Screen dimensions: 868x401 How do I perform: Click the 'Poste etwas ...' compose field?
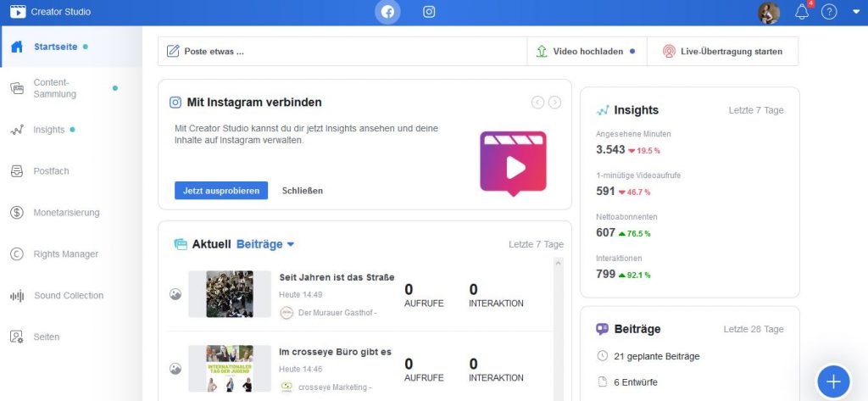point(342,52)
